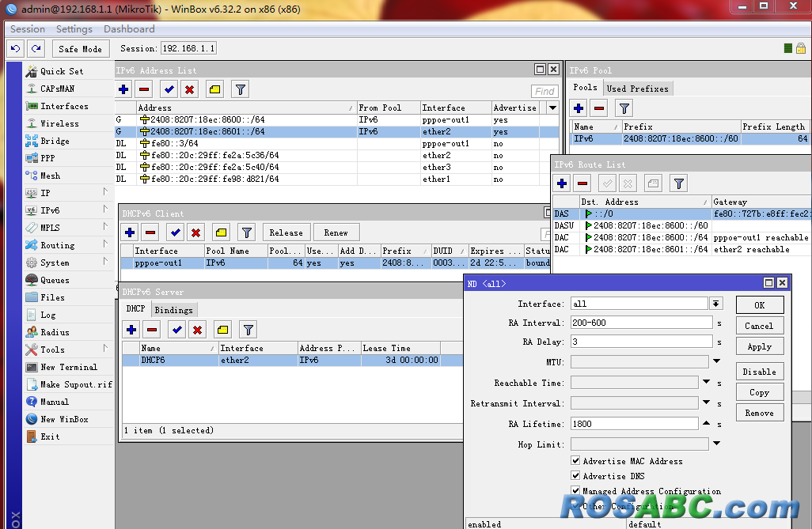The width and height of the screenshot is (812, 529).
Task: Click Exit in the sidebar
Action: tap(50, 436)
